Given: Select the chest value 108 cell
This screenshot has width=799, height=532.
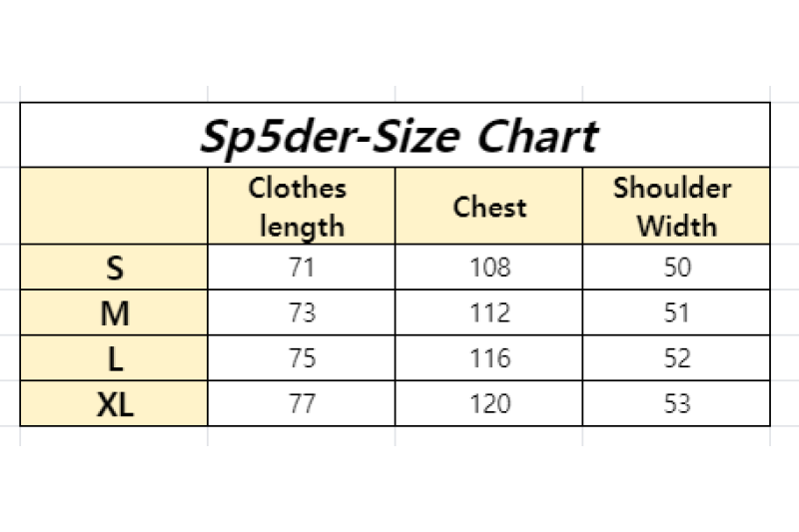Looking at the screenshot, I should point(489,267).
